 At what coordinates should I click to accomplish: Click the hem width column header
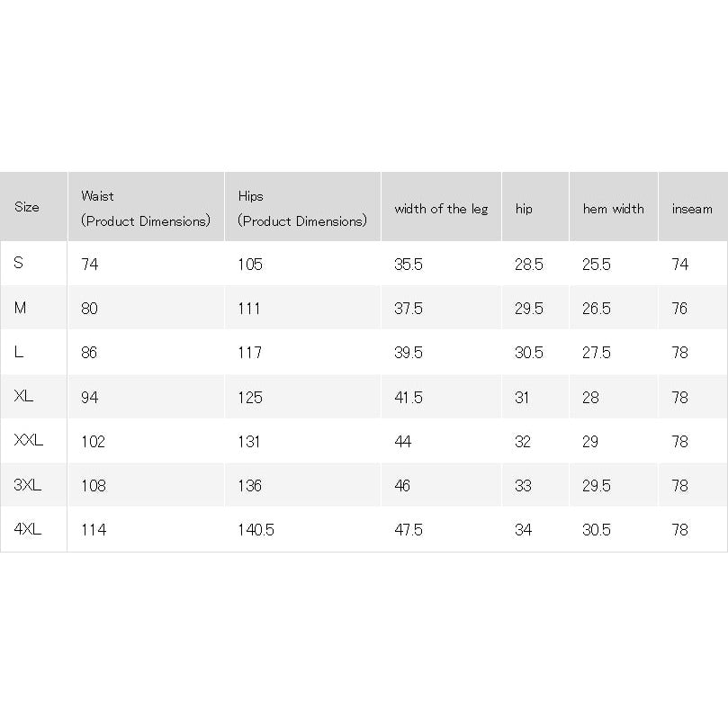(614, 209)
